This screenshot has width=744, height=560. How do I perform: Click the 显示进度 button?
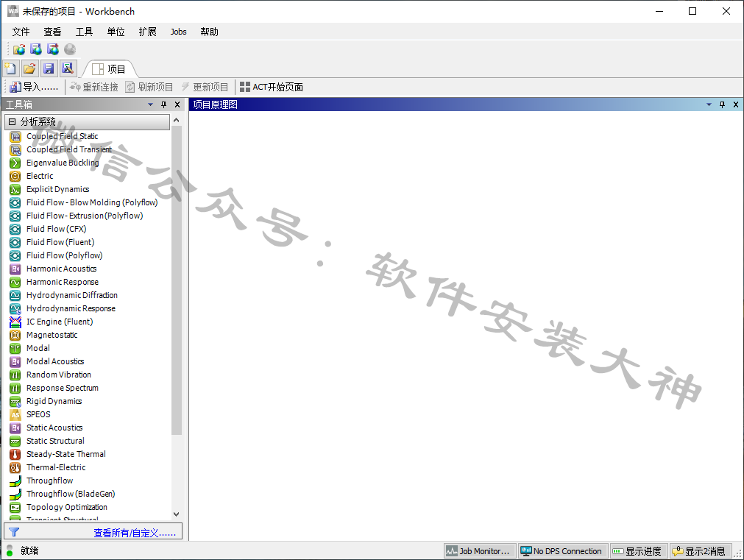(x=639, y=551)
